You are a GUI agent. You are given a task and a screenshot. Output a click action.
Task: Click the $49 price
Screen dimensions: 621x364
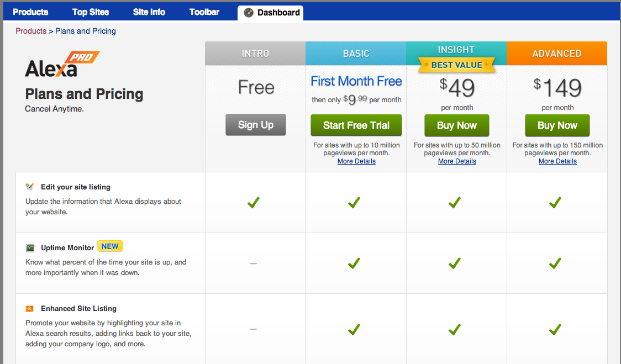coord(457,87)
